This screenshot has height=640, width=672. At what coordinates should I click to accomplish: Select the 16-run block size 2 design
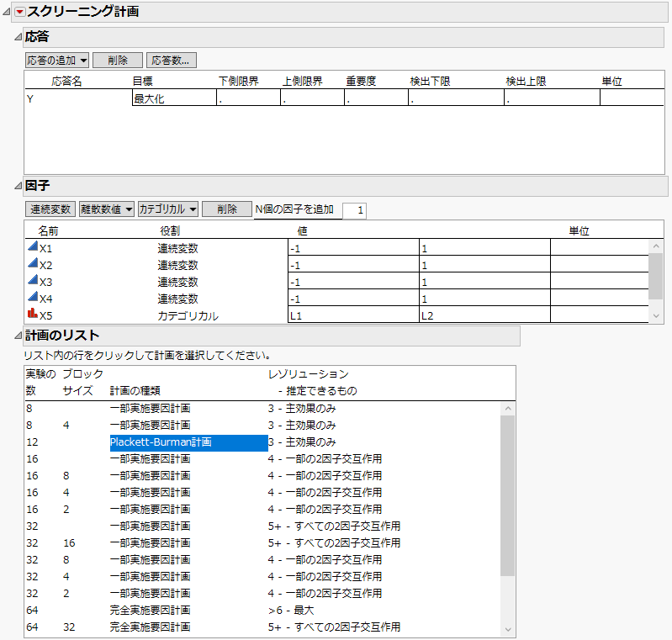click(x=262, y=509)
